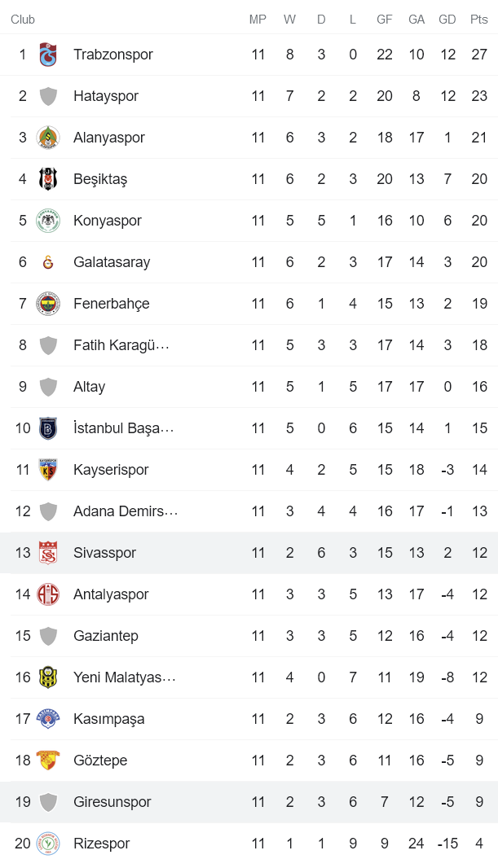This screenshot has height=868, width=498.
Task: Select the Rizespor club badge
Action: (x=48, y=844)
